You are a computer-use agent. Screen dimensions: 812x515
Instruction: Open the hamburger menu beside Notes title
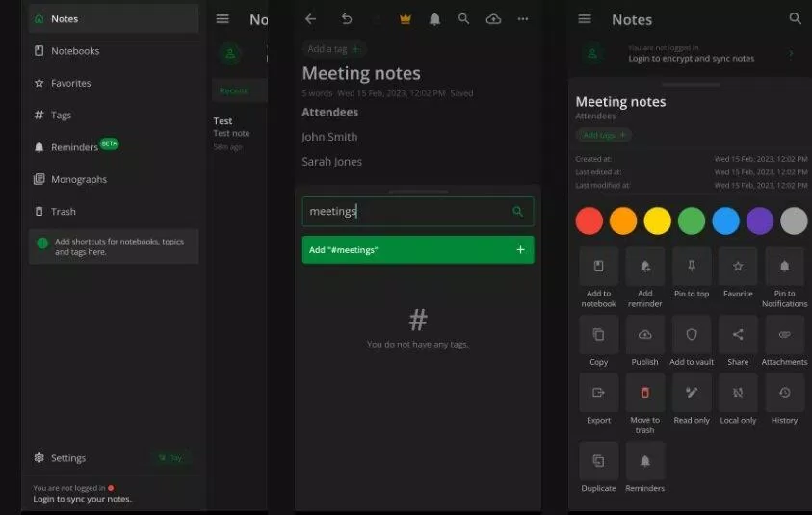[585, 19]
